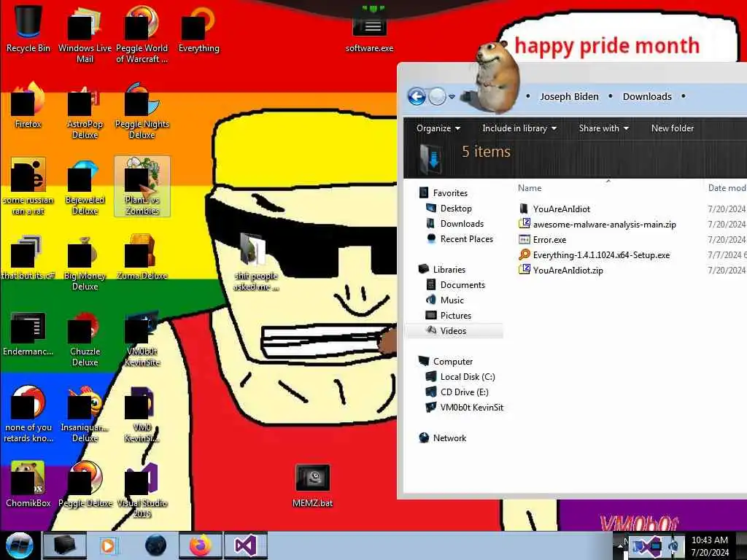Select VM0b0t KevinSite desktop icon

click(142, 338)
